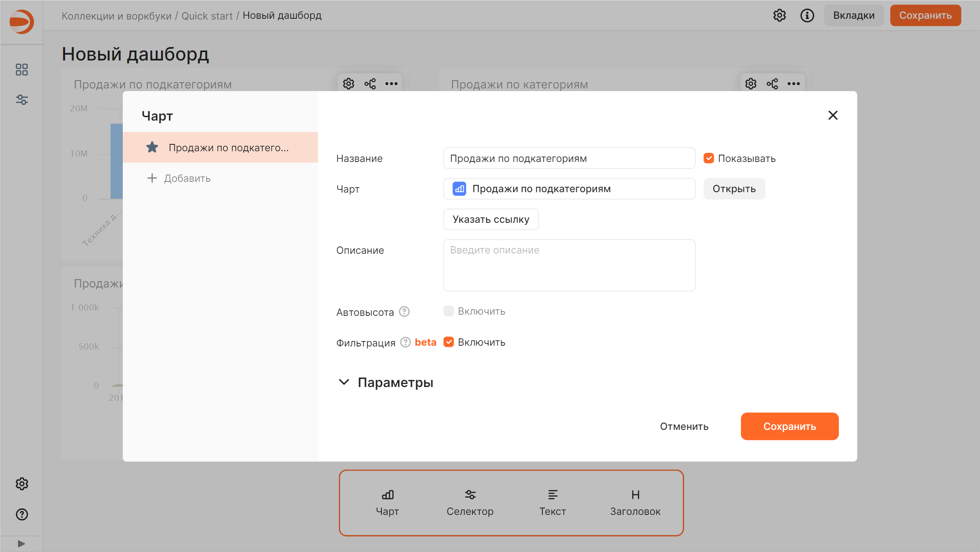
Task: Disable the Фильтрация Включить checkbox
Action: click(x=449, y=342)
